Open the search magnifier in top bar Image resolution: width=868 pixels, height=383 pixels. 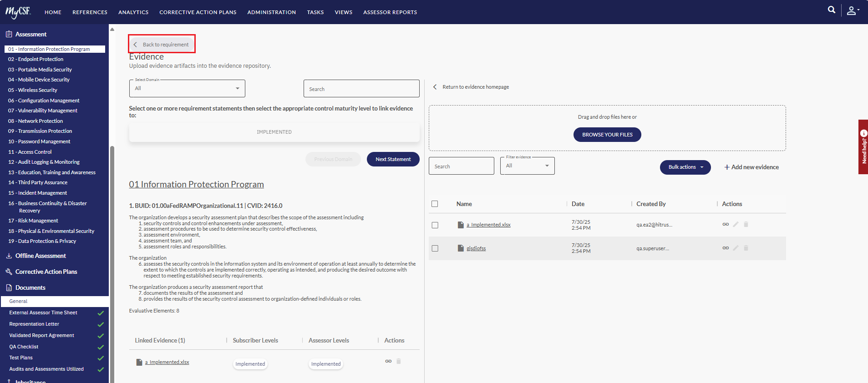tap(832, 10)
